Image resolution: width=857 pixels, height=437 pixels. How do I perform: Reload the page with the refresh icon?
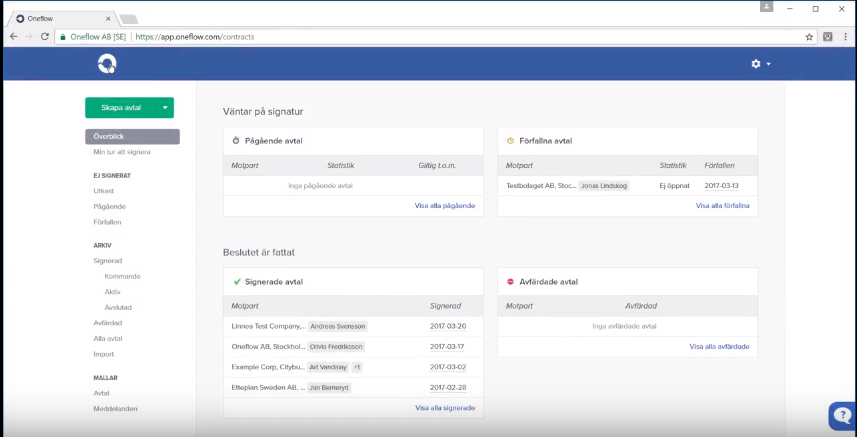point(45,37)
